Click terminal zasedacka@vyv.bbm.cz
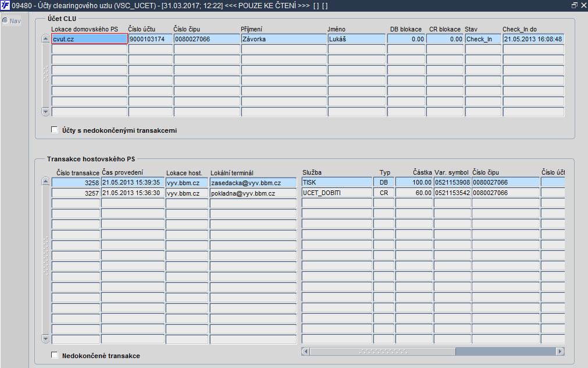 [253, 182]
